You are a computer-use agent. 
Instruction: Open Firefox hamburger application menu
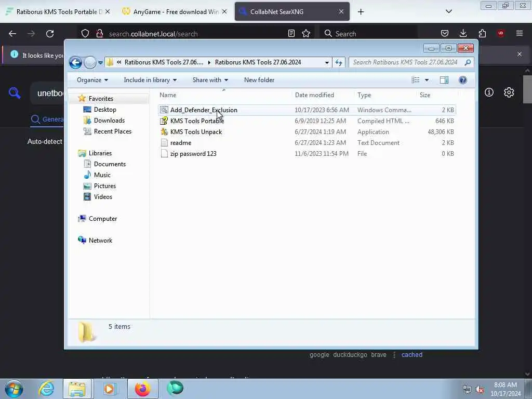coord(520,34)
